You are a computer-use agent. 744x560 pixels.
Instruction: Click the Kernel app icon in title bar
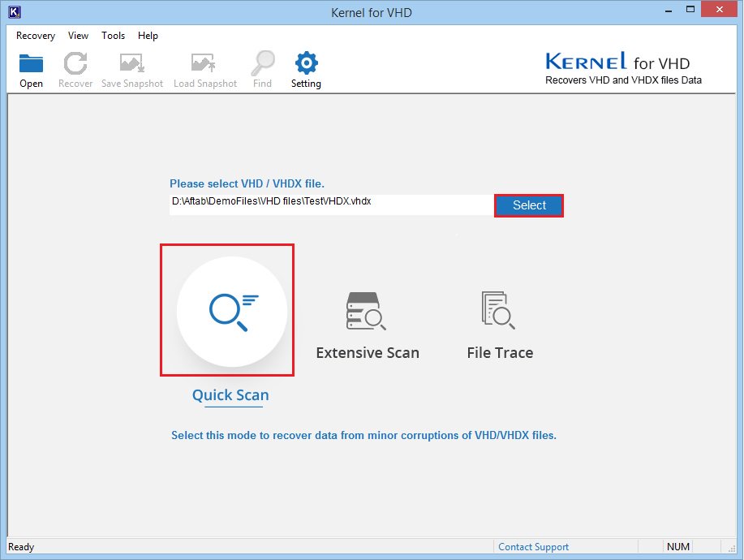click(x=15, y=12)
